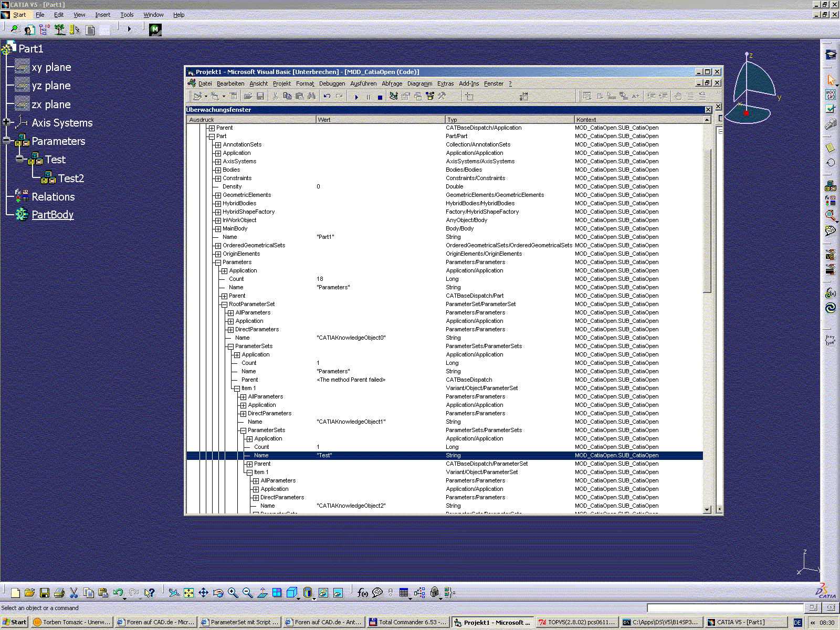Viewport: 840px width, 630px height.
Task: Expand the OriginElements row
Action: click(x=218, y=254)
